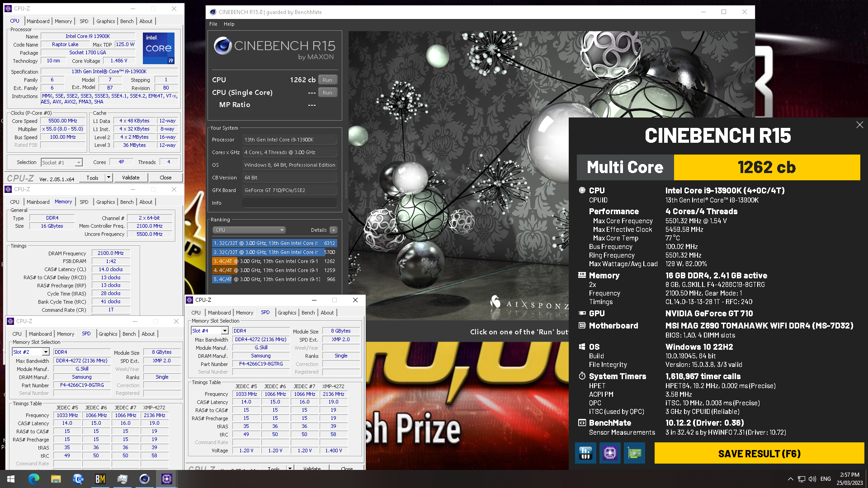Select ranking row 2 with score 5700
This screenshot has height=488, width=868.
click(274, 252)
